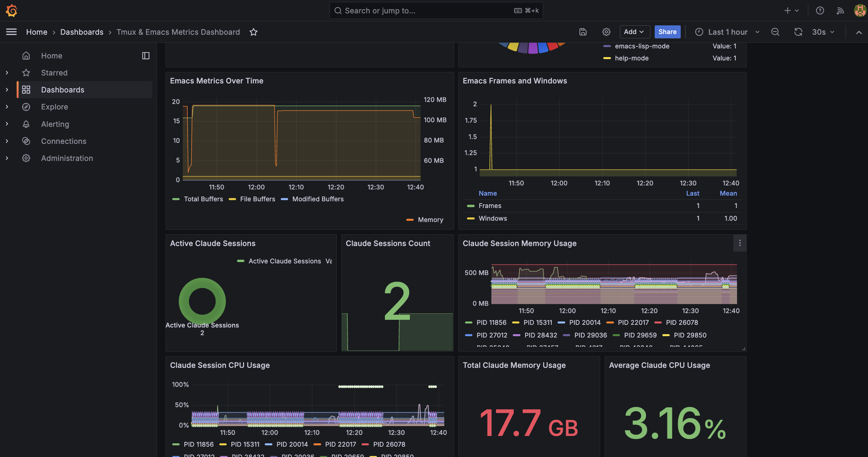This screenshot has width=868, height=457.
Task: Click Claude Sessions Count panel title
Action: click(388, 243)
